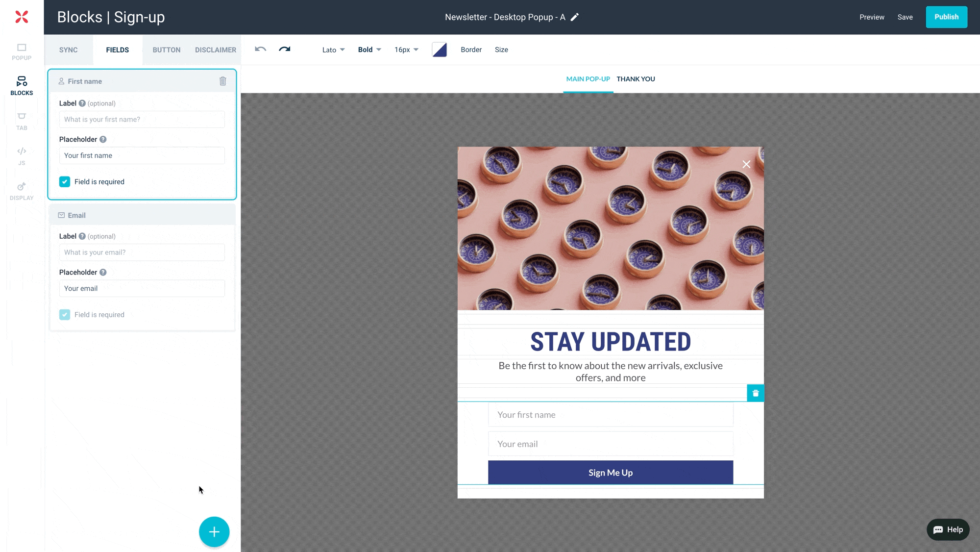Toggle Email Field is required checkbox
Viewport: 980px width, 552px height.
65,315
